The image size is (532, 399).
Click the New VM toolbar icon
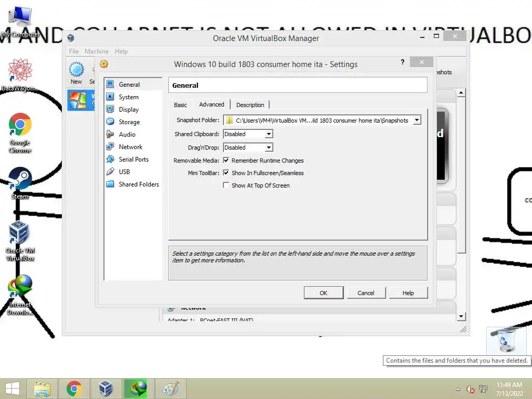coord(76,70)
